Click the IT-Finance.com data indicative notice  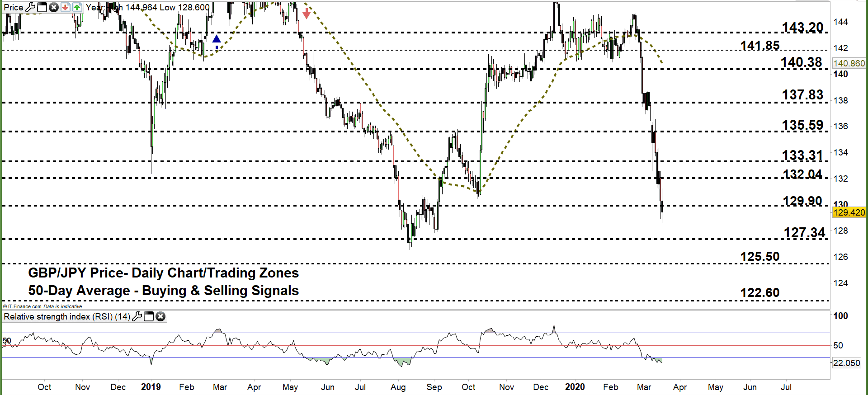(x=42, y=306)
